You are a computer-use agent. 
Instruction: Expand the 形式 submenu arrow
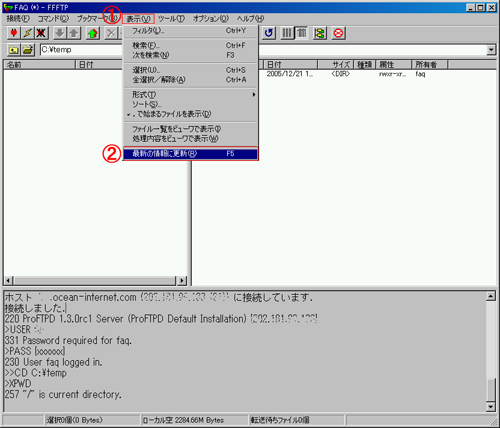(x=254, y=95)
